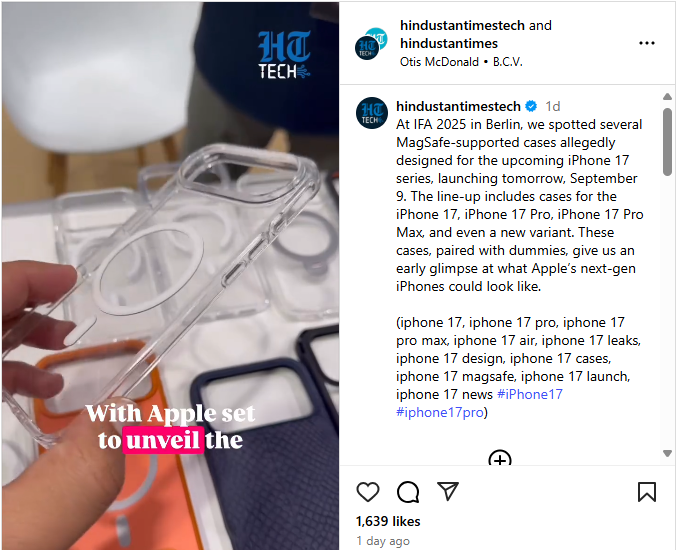684x550 pixels.
Task: Open more options three-dot menu
Action: coord(646,43)
